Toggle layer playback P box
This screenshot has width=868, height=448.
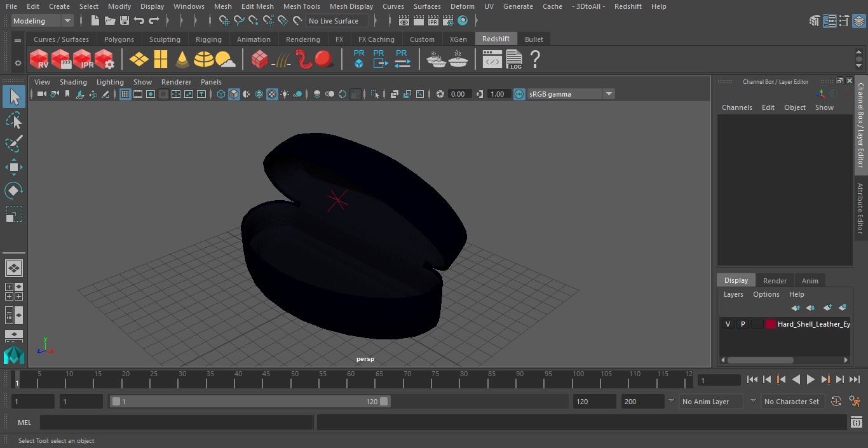(x=742, y=324)
